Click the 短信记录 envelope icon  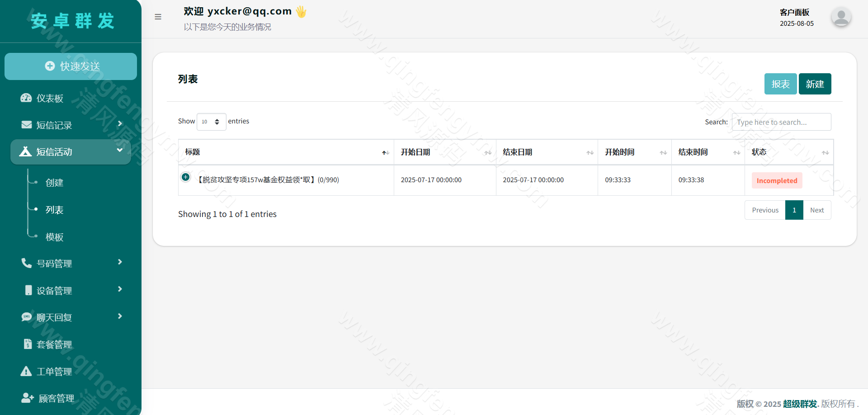click(x=27, y=125)
